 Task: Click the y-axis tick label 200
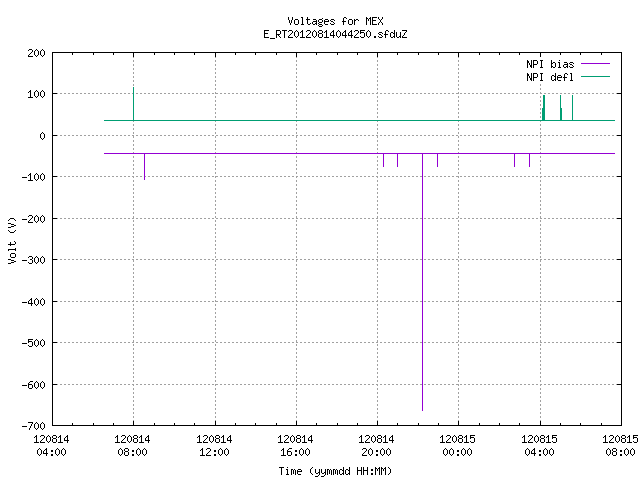click(x=36, y=53)
